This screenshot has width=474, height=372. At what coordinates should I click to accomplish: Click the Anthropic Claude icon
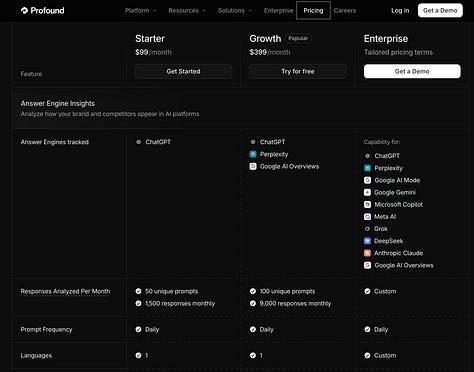coord(367,253)
